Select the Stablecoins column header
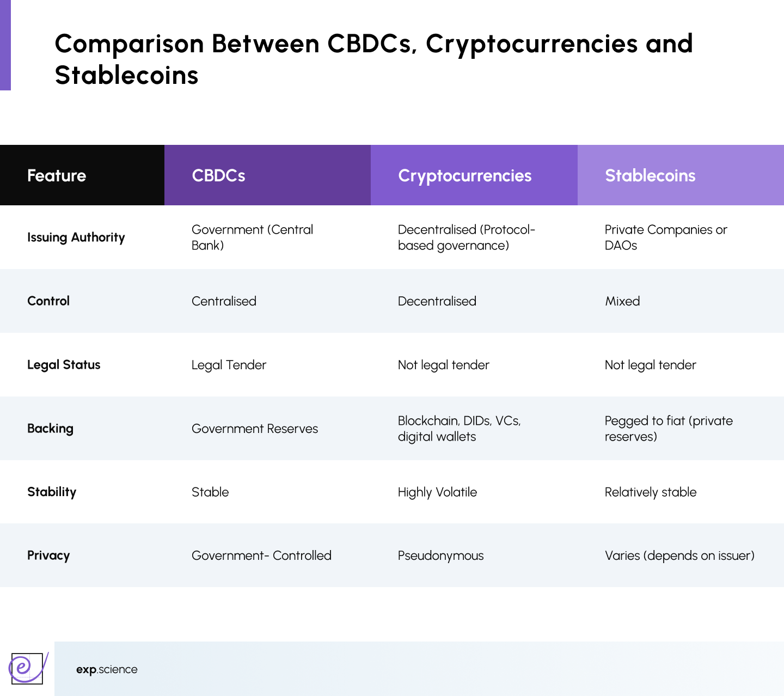This screenshot has height=696, width=784. click(x=650, y=175)
